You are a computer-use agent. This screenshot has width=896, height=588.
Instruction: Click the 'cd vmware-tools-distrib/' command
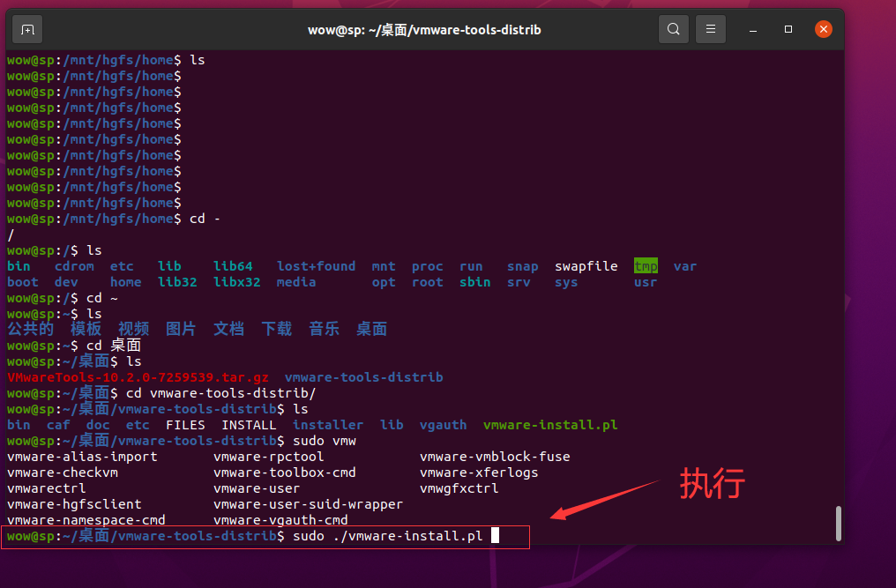220,393
